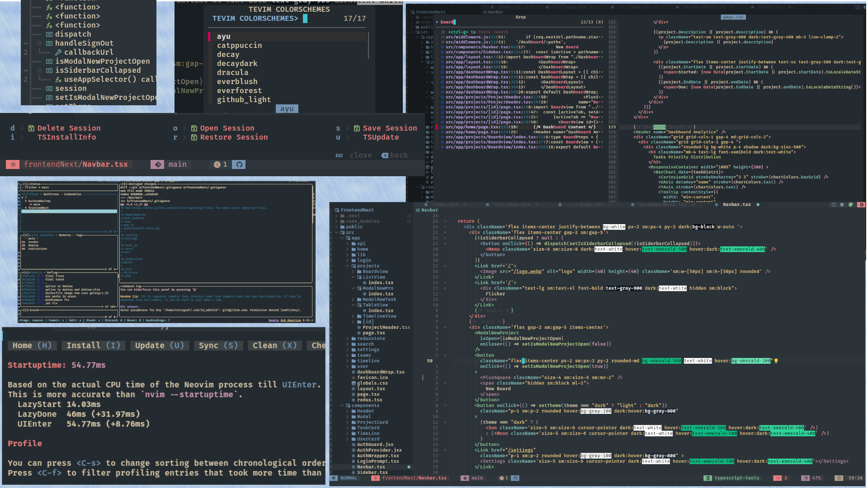Click the ignored marker beside .next folder

[409, 216]
